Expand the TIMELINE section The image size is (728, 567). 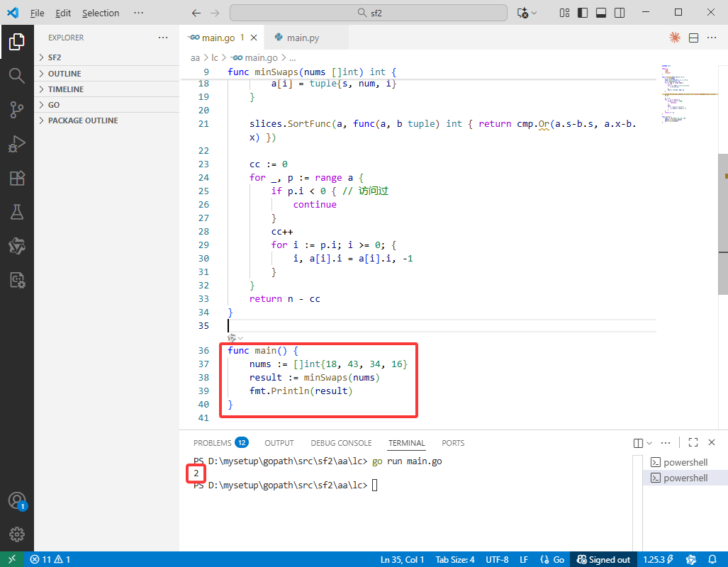point(107,89)
